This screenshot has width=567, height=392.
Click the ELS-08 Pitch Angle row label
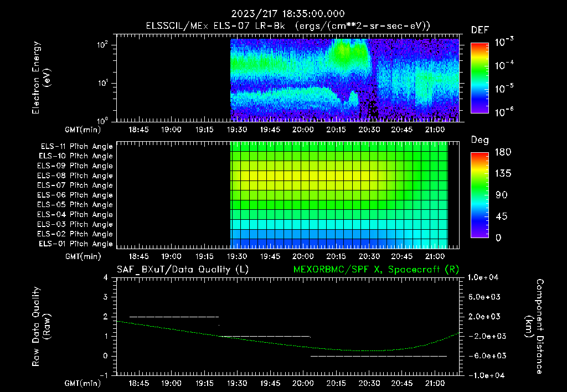click(75, 176)
